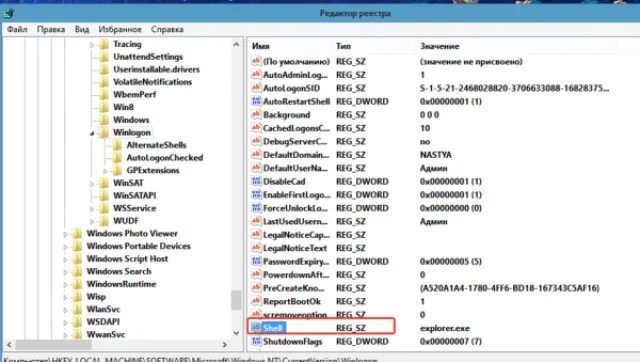Click the string icon of LegalNoticeText value

coord(256,248)
